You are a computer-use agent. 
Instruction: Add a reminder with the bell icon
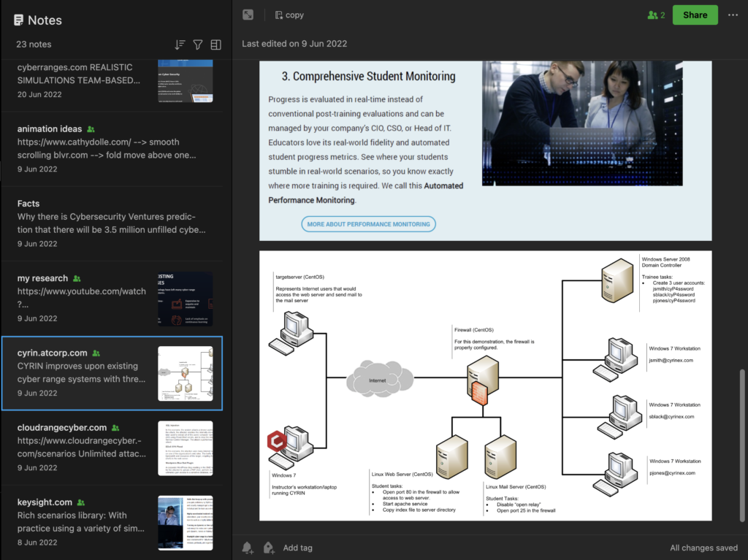(x=248, y=548)
